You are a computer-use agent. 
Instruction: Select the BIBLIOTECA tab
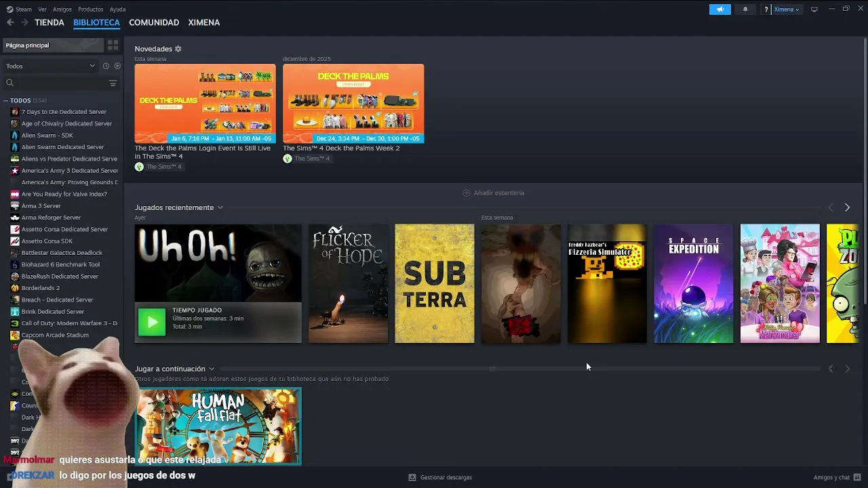96,22
